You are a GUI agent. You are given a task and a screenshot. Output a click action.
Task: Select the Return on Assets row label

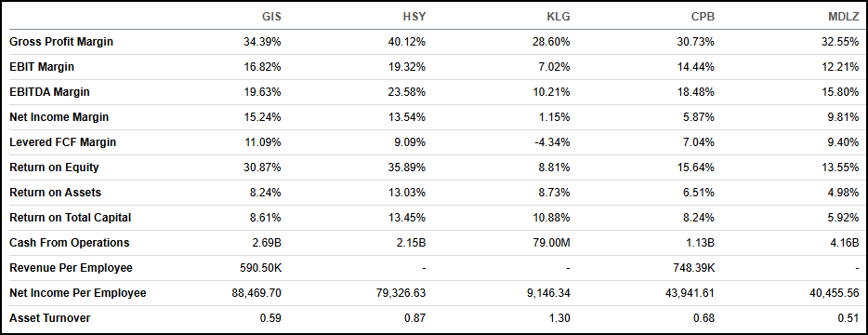click(x=56, y=193)
